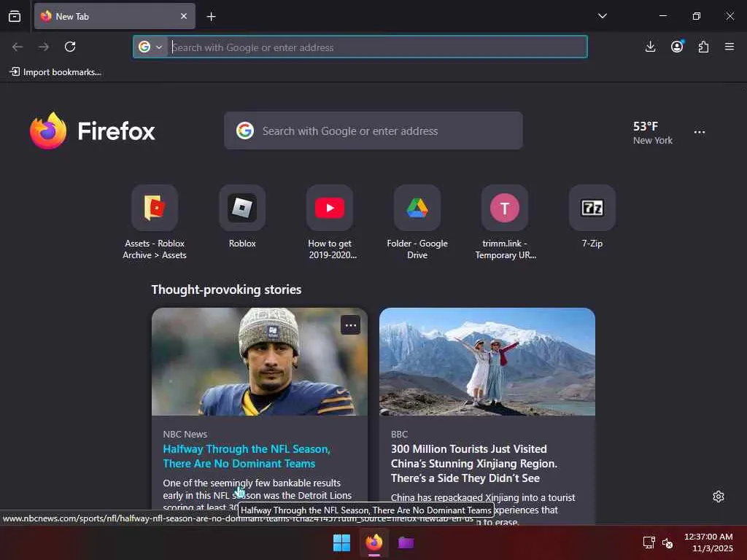Open the Xinjiang tourists story thumbnail
The height and width of the screenshot is (560, 747).
[x=487, y=362]
